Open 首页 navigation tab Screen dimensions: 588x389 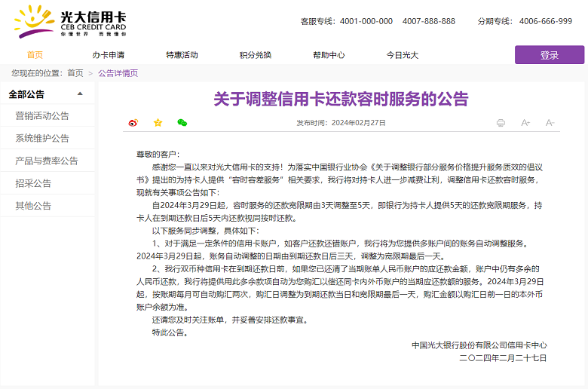tap(35, 55)
